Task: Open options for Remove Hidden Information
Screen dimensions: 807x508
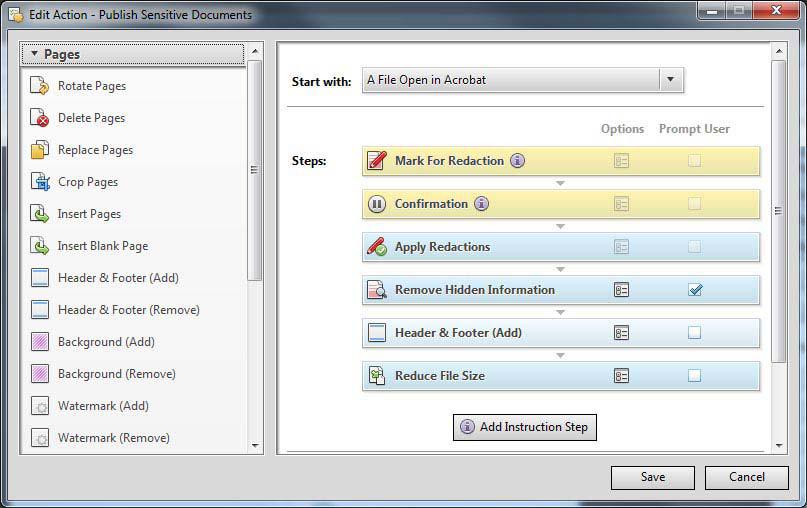Action: 621,290
